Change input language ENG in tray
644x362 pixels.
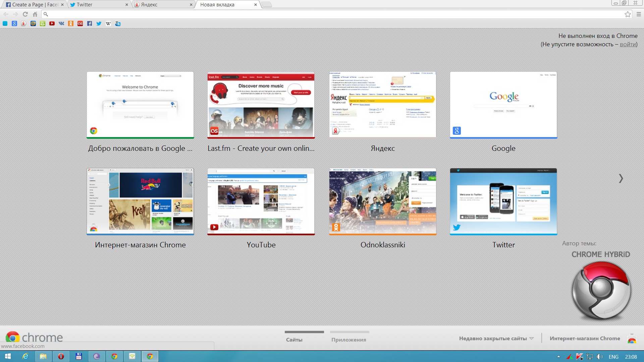click(613, 357)
